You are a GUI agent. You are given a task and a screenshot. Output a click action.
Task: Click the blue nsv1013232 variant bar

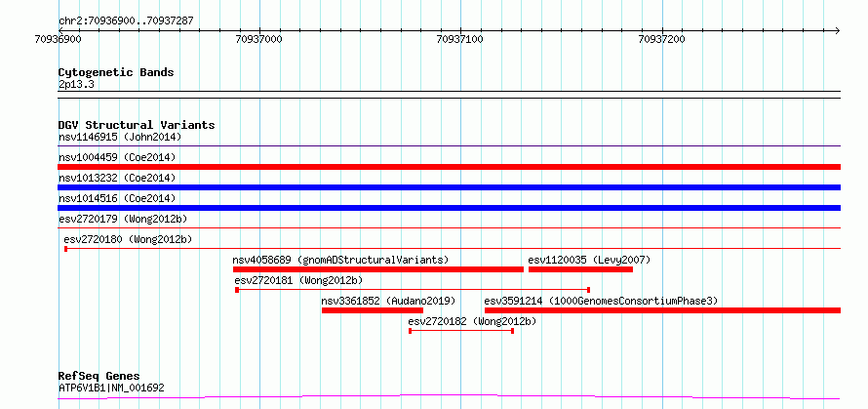click(x=449, y=187)
